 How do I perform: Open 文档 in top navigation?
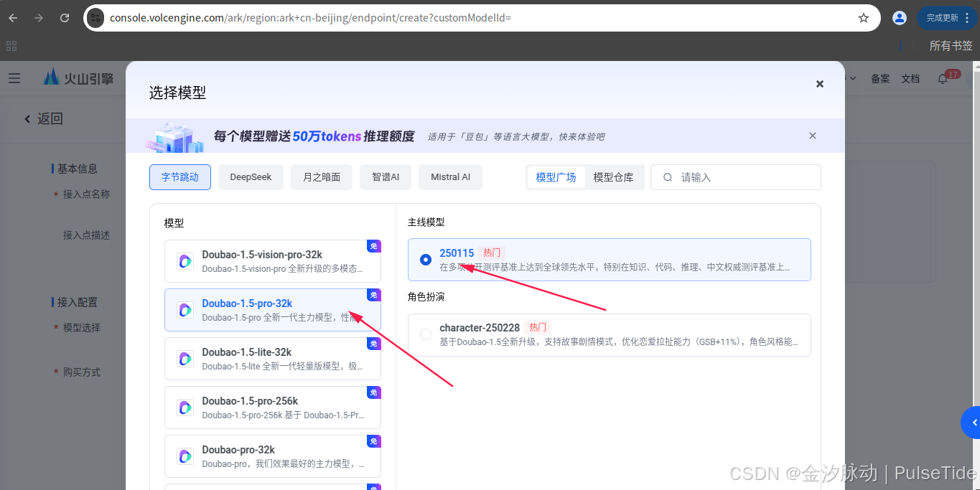click(x=910, y=79)
